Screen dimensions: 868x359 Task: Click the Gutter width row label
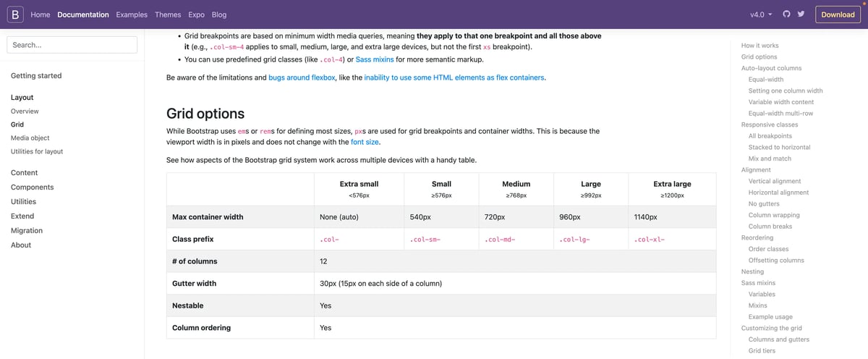240,283
